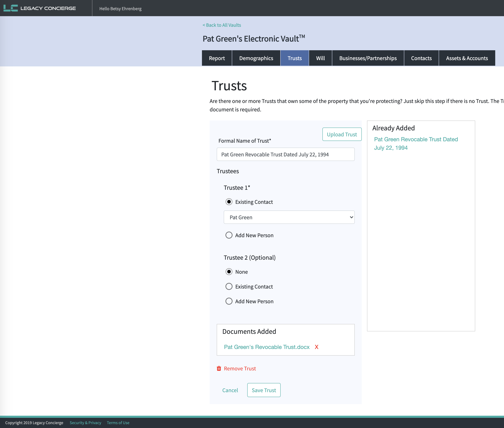504x428 pixels.
Task: Switch to the Demographics tab
Action: tap(256, 58)
